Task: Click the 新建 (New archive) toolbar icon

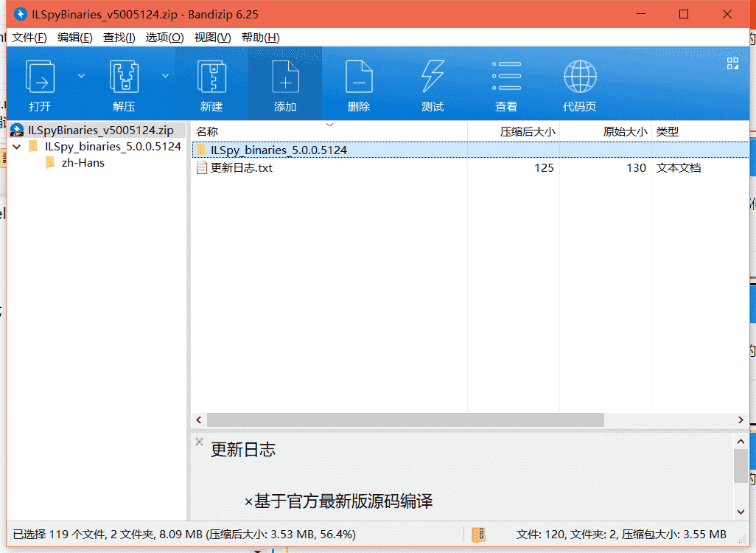Action: pyautogui.click(x=211, y=77)
